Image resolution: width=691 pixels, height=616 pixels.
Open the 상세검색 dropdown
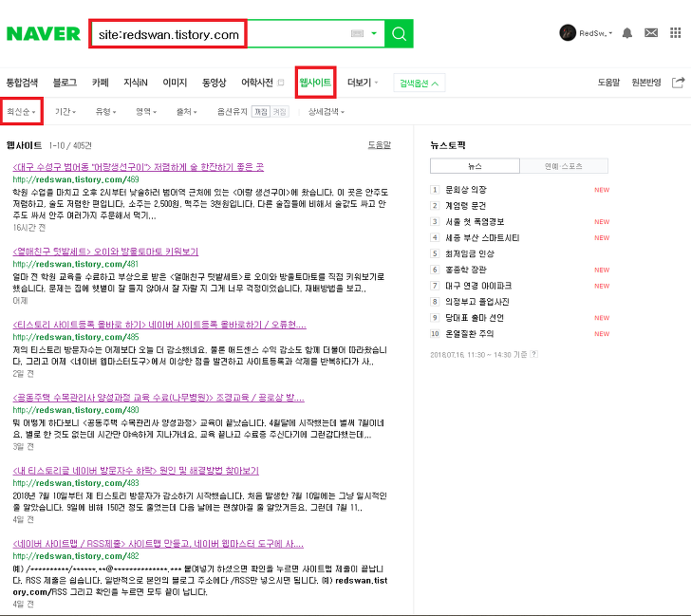[x=327, y=111]
